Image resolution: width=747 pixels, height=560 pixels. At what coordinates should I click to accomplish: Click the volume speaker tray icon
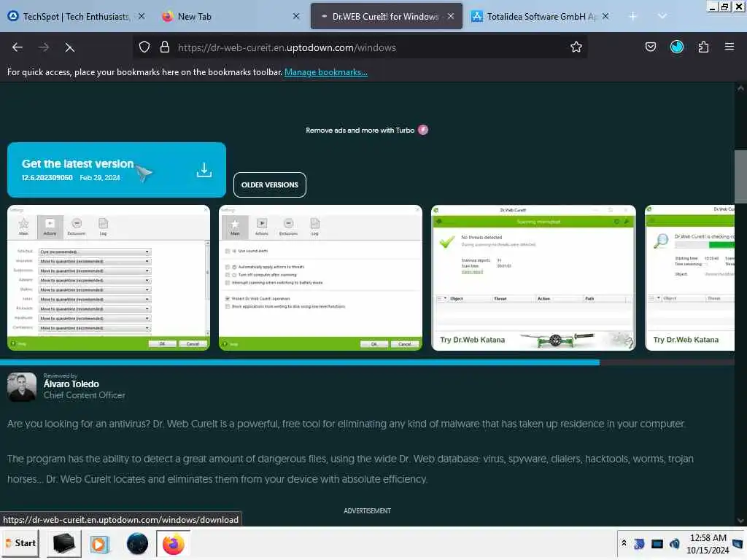click(674, 544)
